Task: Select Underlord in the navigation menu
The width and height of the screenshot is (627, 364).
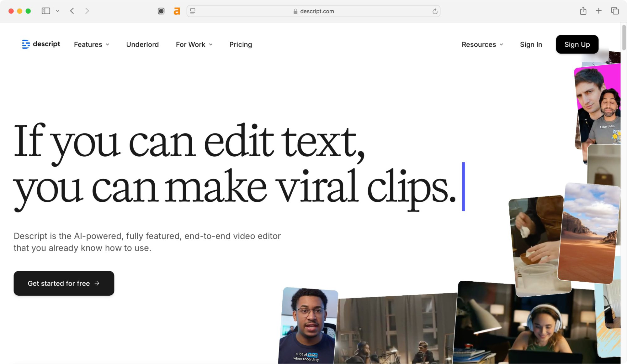Action: [142, 44]
